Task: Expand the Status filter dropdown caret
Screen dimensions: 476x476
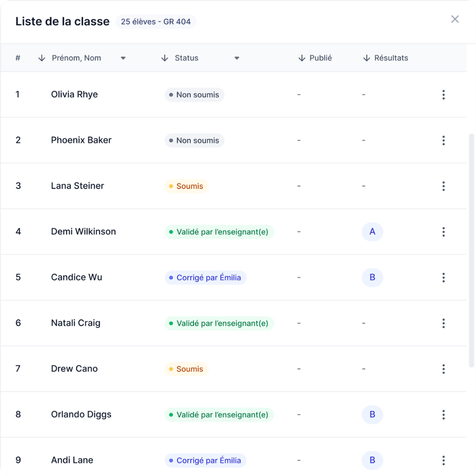Action: [x=237, y=58]
